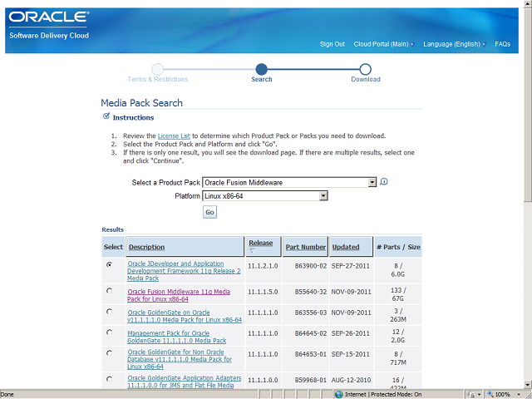This screenshot has width=532, height=399.
Task: Click the Download step circle
Action: coord(365,69)
